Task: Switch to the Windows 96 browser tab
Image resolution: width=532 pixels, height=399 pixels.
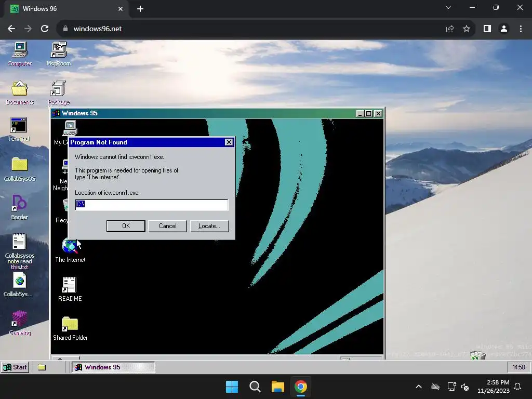Action: coord(67,9)
